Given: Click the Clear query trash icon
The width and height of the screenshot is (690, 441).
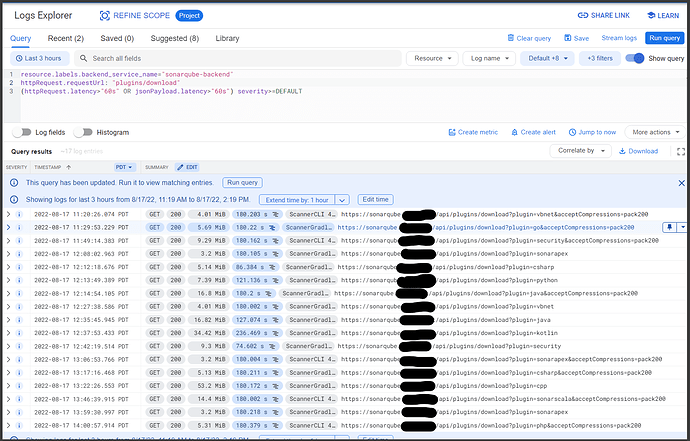Looking at the screenshot, I should point(510,38).
